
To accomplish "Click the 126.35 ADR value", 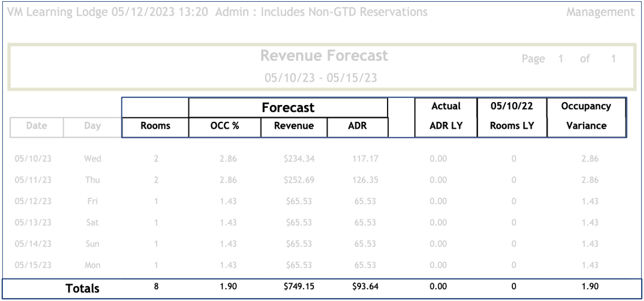I will pos(365,180).
